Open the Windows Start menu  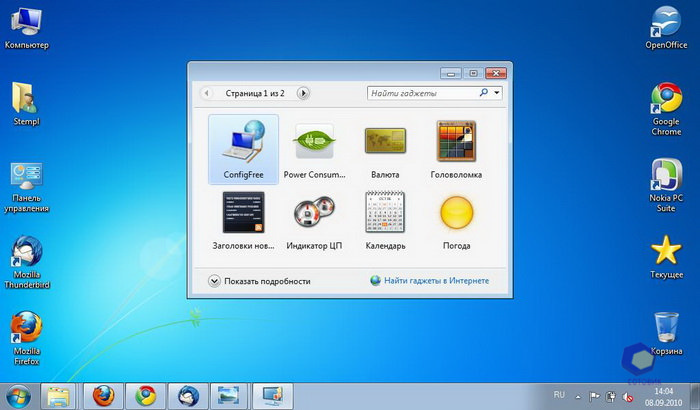(x=19, y=394)
